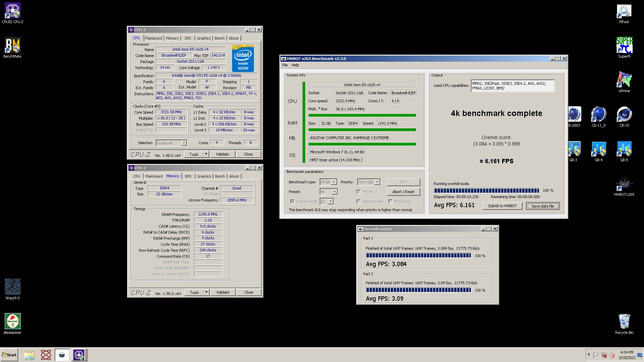Image resolution: width=644 pixels, height=362 pixels.
Task: Open Socket #1 selection dropdown
Action: coord(171,143)
